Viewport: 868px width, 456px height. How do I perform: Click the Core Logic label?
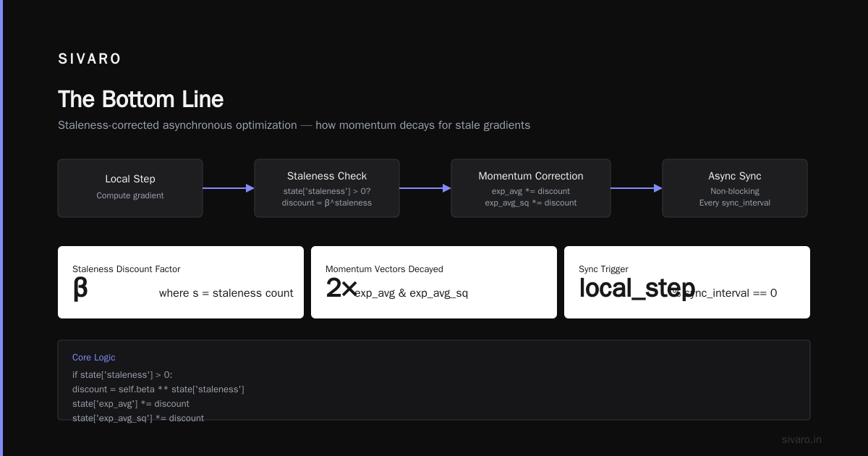[94, 358]
